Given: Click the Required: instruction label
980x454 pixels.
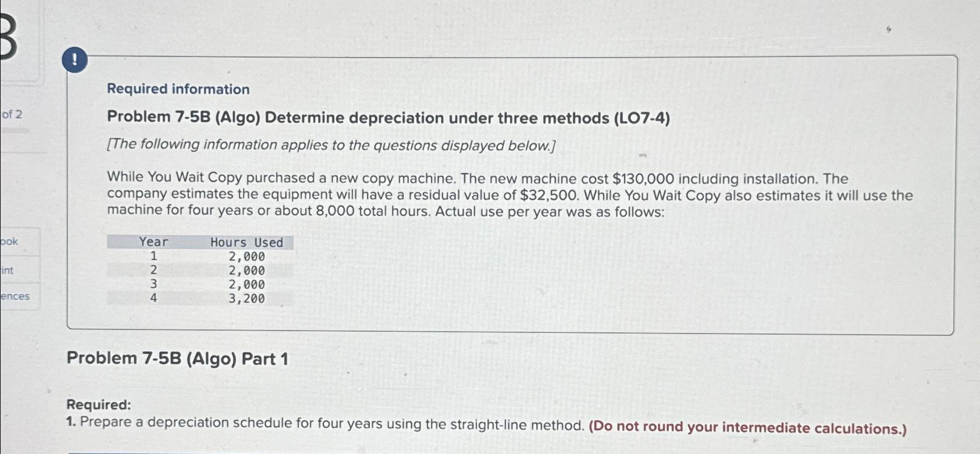Looking at the screenshot, I should tap(99, 404).
